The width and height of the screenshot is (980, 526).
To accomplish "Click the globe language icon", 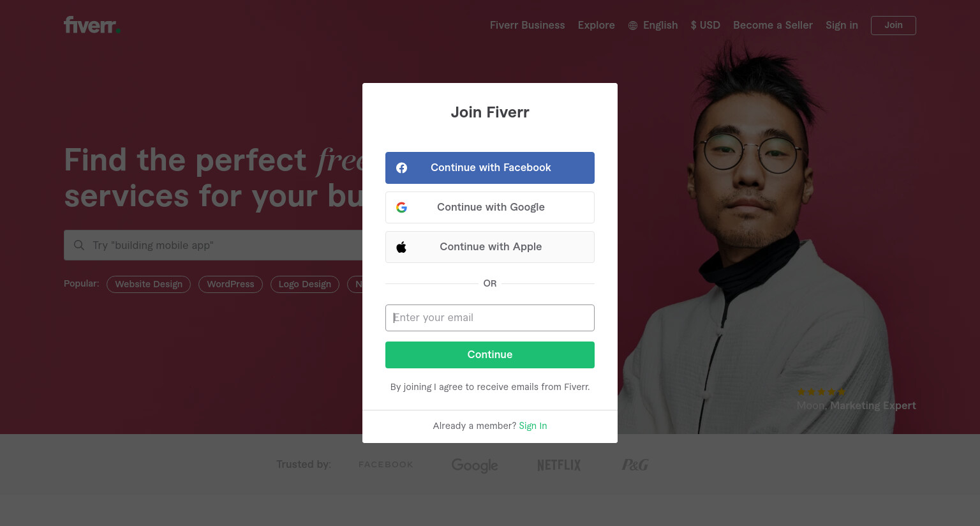I will click(x=633, y=26).
